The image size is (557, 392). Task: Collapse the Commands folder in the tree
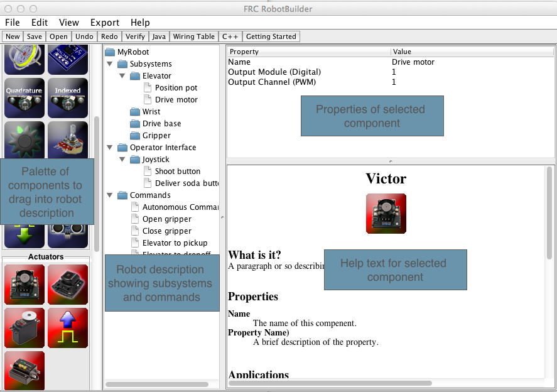coord(109,195)
